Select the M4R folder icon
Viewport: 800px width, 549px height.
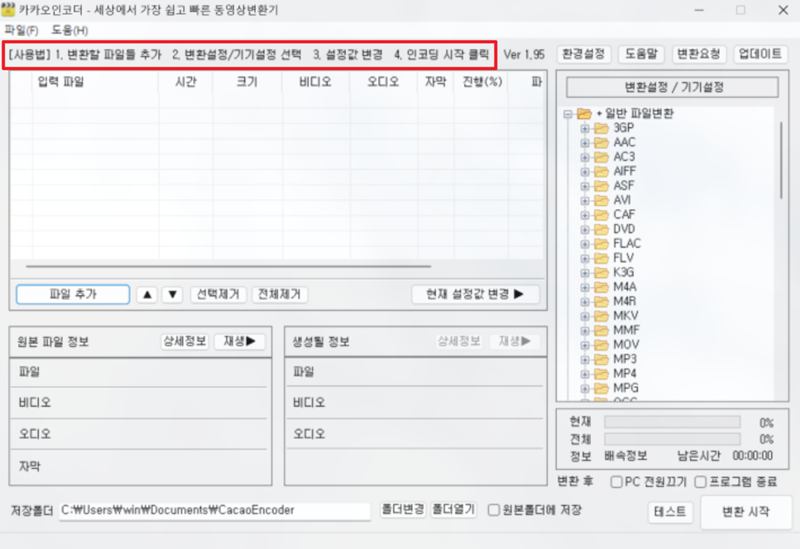[x=602, y=302]
